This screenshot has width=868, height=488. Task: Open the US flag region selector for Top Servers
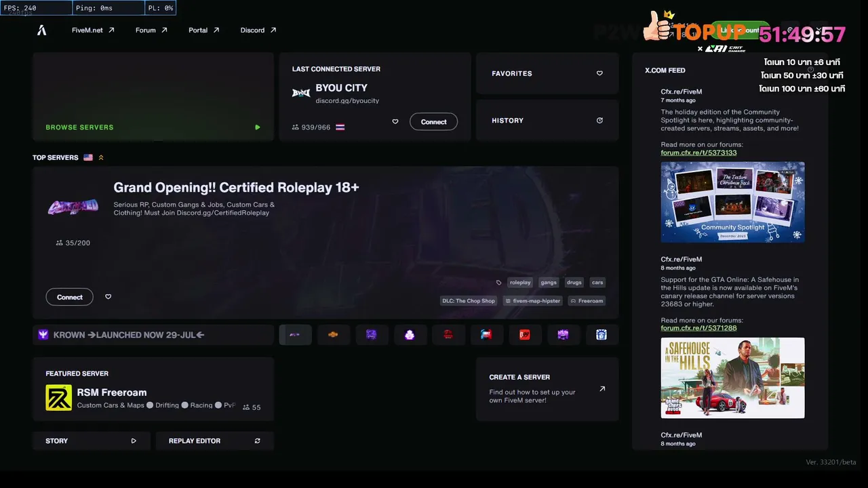click(x=88, y=157)
